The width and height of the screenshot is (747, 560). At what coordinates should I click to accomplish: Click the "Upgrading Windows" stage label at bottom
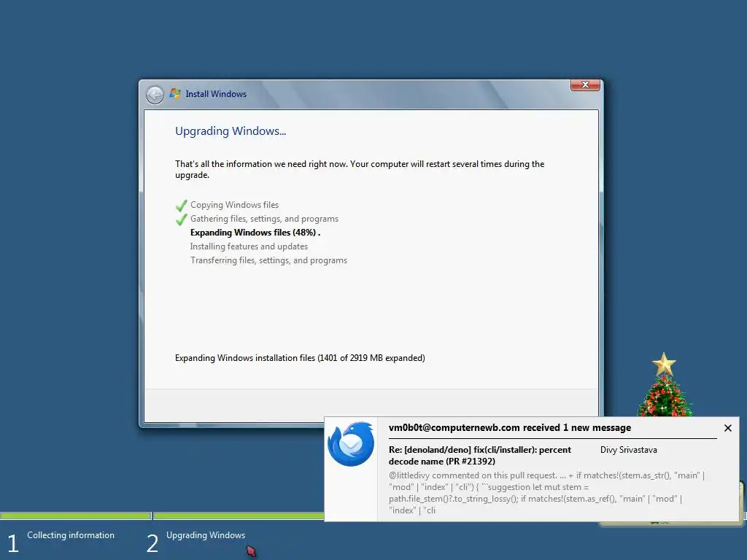pyautogui.click(x=206, y=535)
